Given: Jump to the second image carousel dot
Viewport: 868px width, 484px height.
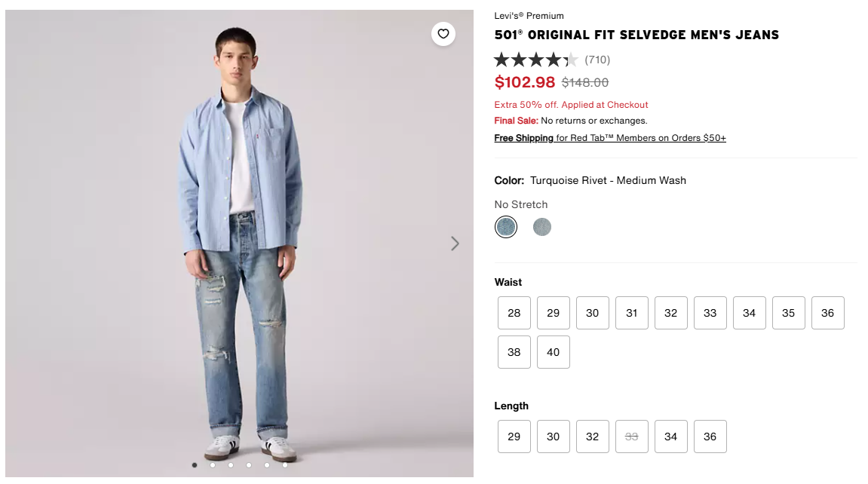Looking at the screenshot, I should tap(213, 465).
